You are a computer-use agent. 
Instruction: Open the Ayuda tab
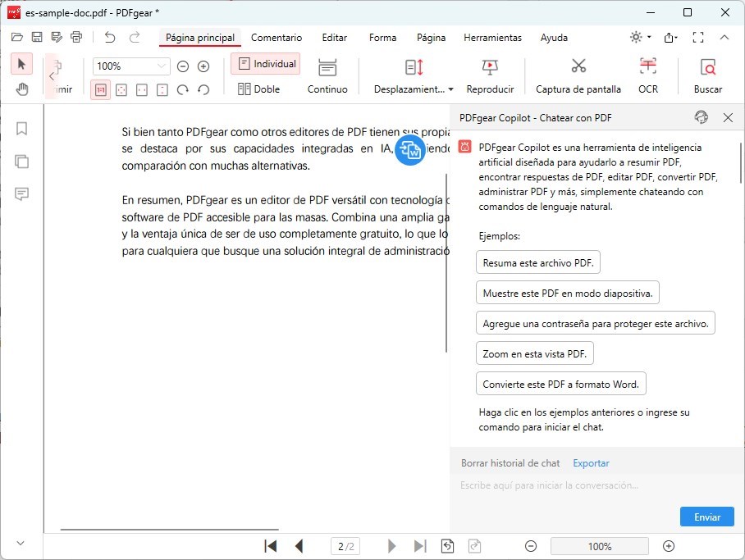pyautogui.click(x=554, y=38)
